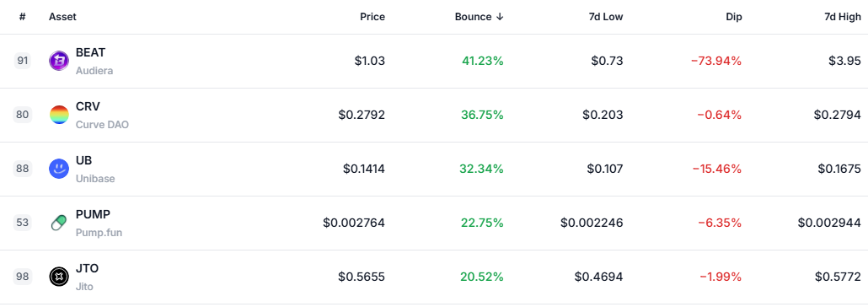Click rank badge 91
This screenshot has width=868, height=307.
click(x=23, y=61)
